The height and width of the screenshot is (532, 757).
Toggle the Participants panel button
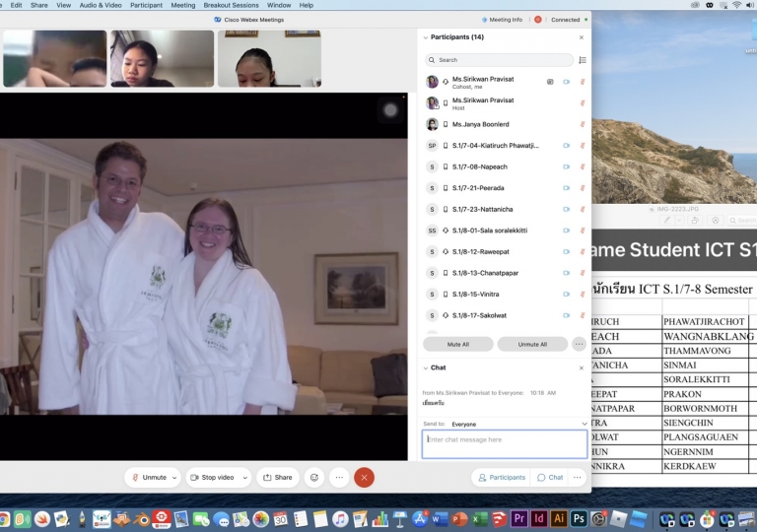pyautogui.click(x=502, y=478)
